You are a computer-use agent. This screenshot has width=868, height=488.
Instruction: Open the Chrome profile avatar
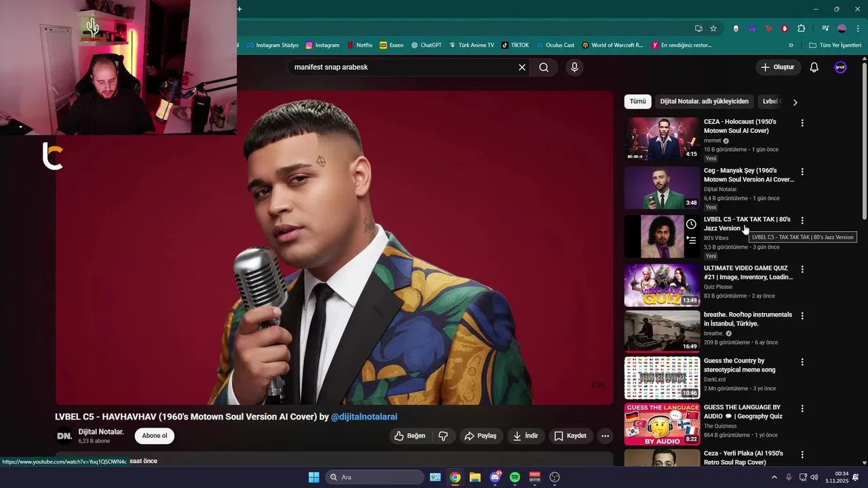point(842,28)
